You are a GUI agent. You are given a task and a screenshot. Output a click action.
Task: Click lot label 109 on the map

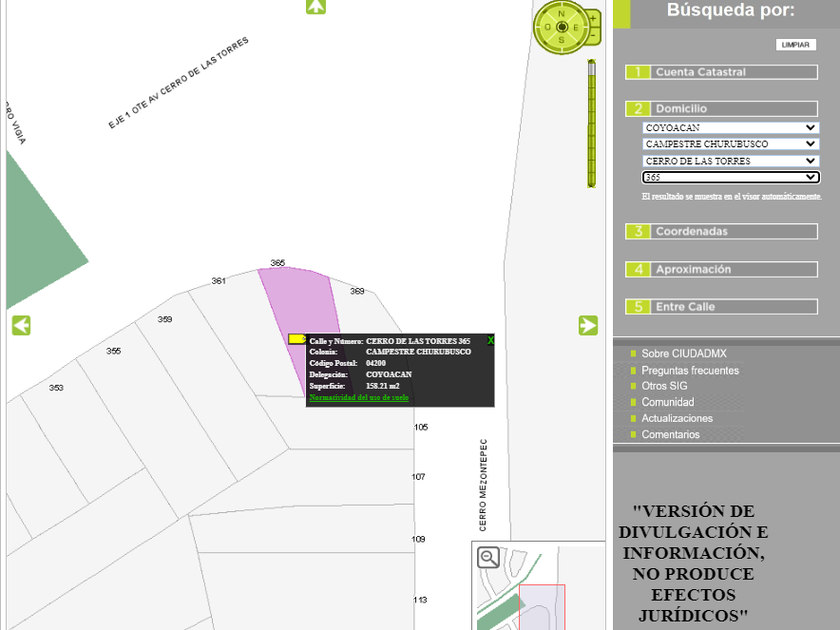coord(418,539)
